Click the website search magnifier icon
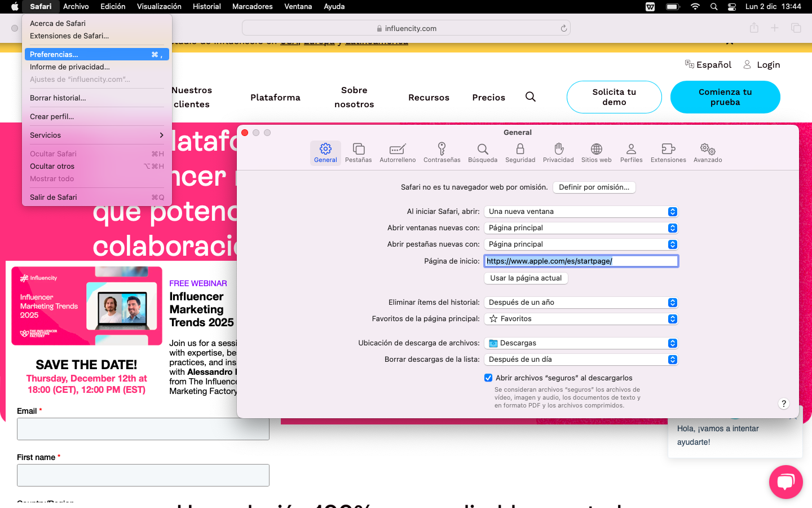812x508 pixels. [531, 97]
